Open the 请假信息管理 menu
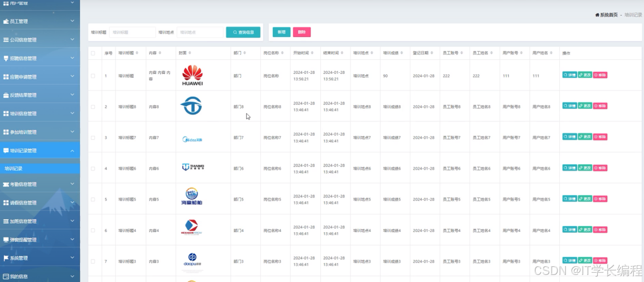The image size is (644, 282). 40,203
